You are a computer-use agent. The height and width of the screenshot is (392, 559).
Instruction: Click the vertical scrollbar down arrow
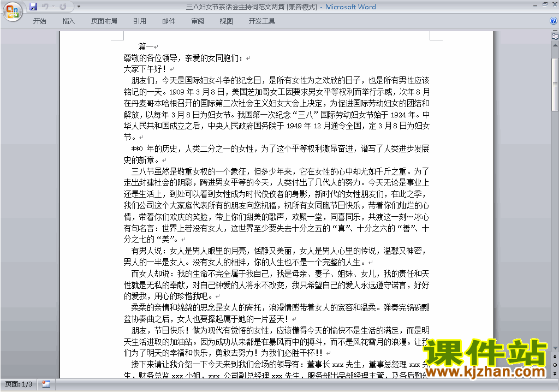point(555,348)
